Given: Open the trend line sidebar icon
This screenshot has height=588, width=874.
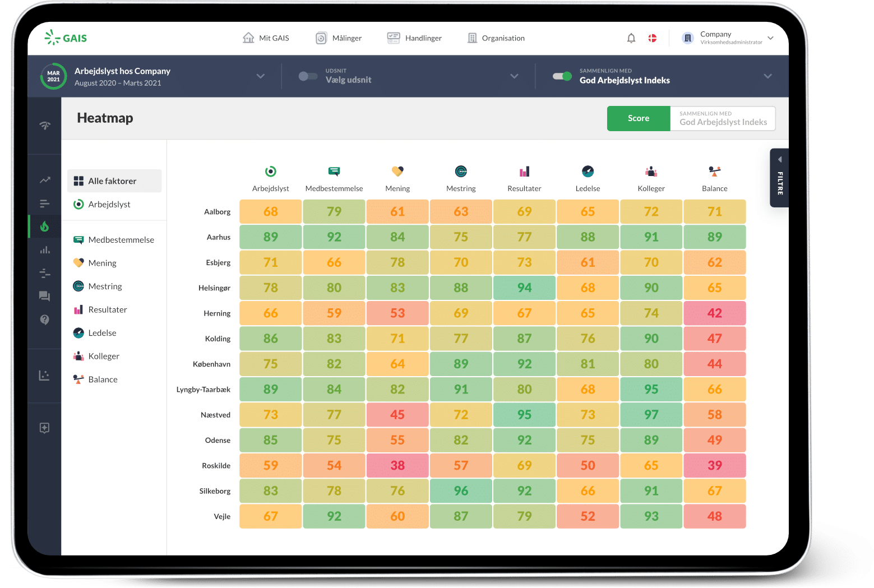Looking at the screenshot, I should point(45,180).
